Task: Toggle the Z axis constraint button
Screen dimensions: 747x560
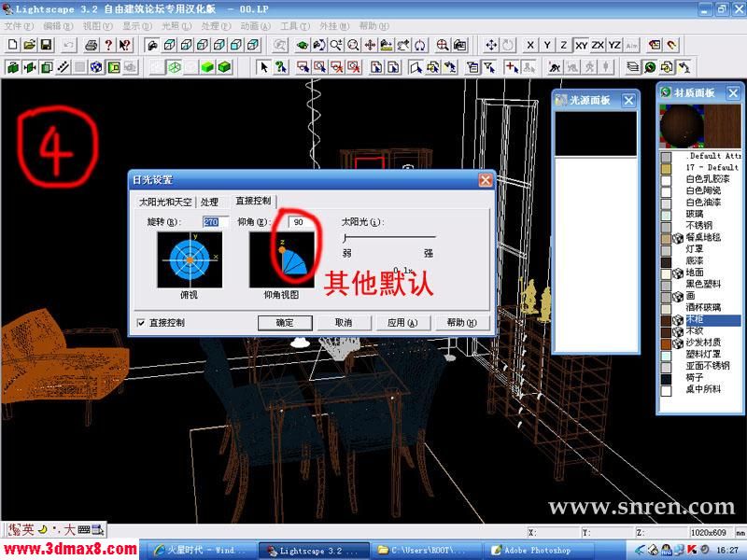Action: pyautogui.click(x=564, y=45)
